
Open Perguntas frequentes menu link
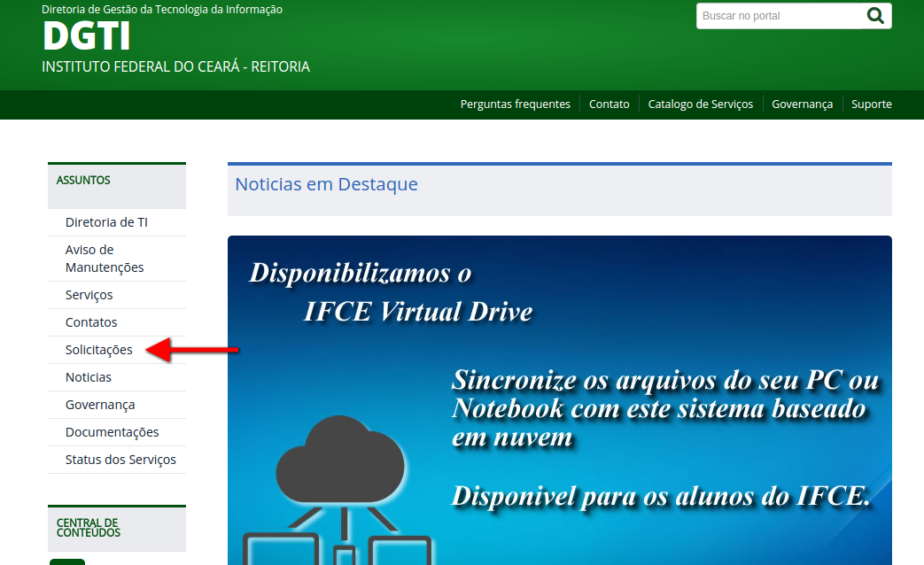[x=515, y=104]
